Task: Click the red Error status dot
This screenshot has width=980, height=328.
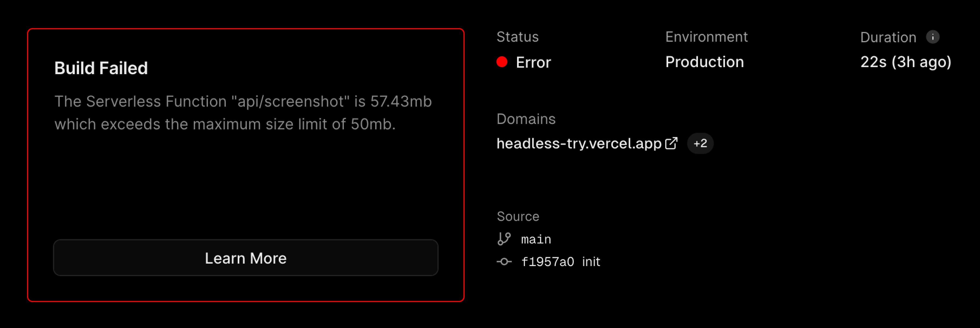Action: coord(502,62)
